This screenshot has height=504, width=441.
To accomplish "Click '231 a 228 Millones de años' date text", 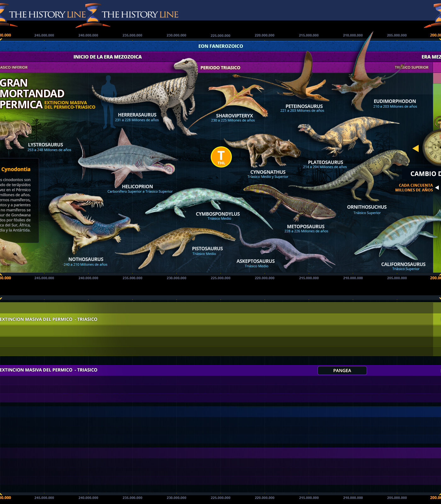I will click(x=137, y=120).
